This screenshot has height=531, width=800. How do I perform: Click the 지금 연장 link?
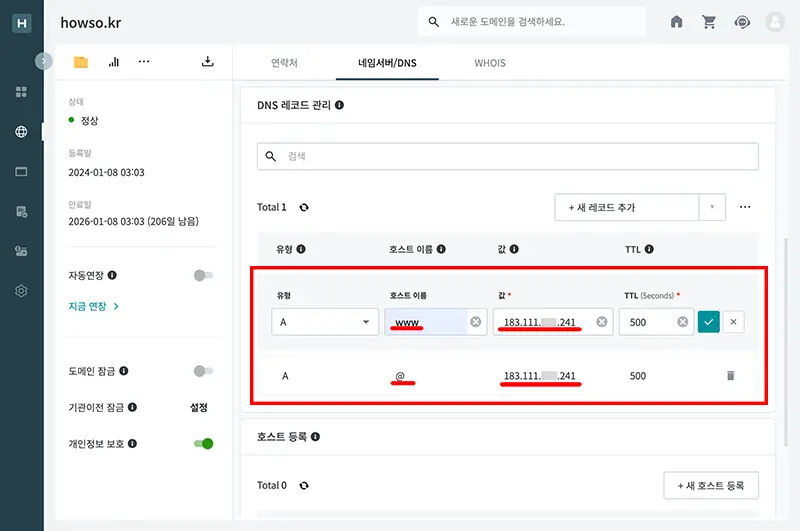click(x=93, y=306)
